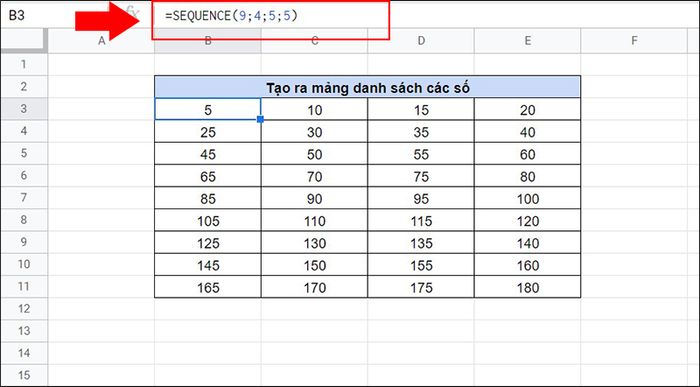This screenshot has height=387, width=700.
Task: Click the cell containing 135
Action: [421, 242]
